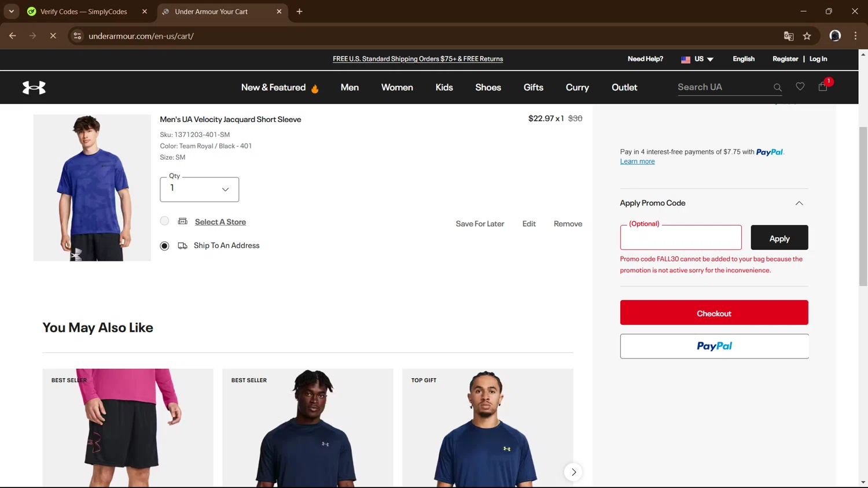
Task: Click the fire icon by New & Featured
Action: [315, 88]
